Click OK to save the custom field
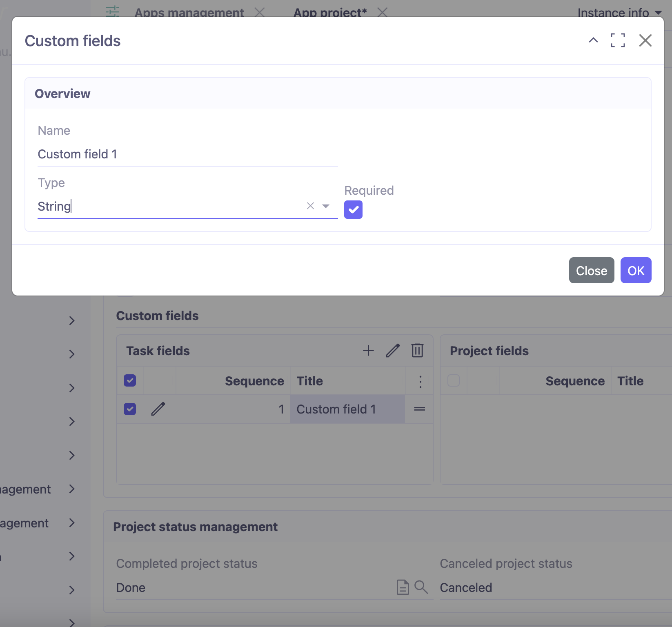The height and width of the screenshot is (627, 672). [x=635, y=270]
